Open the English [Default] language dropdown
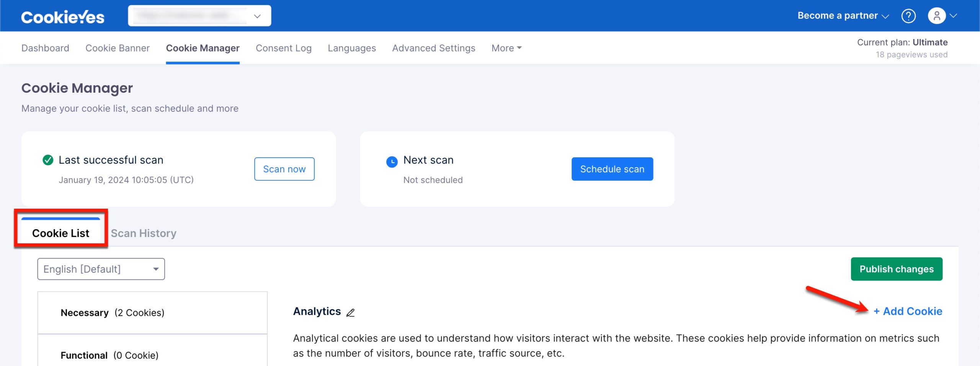980x366 pixels. coord(101,269)
